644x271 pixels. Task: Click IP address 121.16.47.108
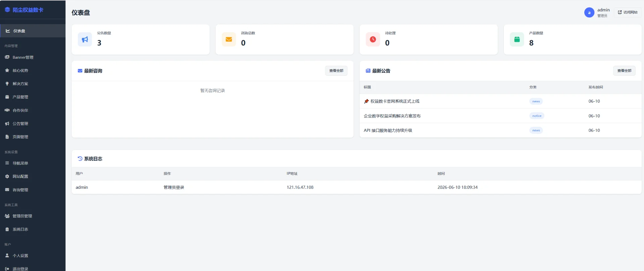coord(300,187)
